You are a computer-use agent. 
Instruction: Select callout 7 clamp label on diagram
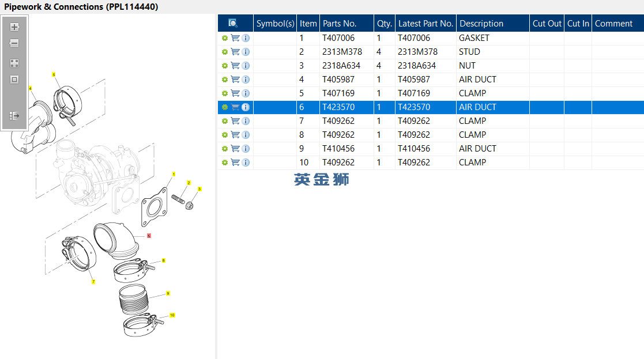(x=93, y=282)
